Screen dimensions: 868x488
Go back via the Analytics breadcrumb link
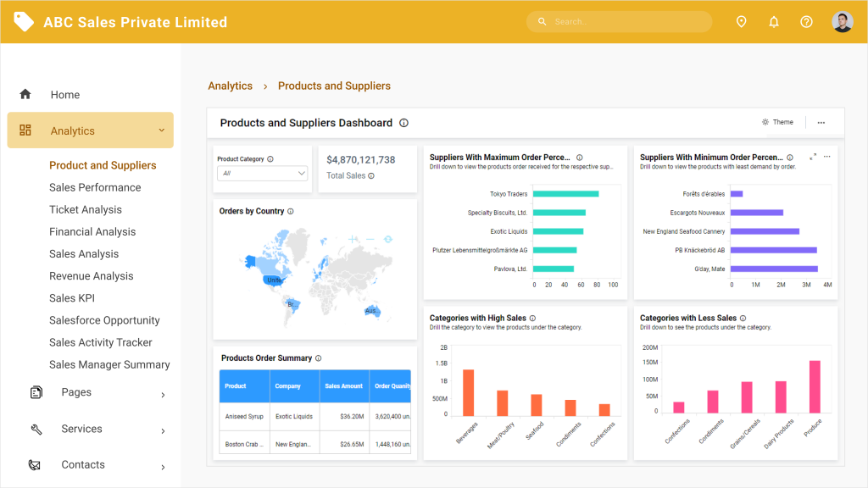(230, 86)
